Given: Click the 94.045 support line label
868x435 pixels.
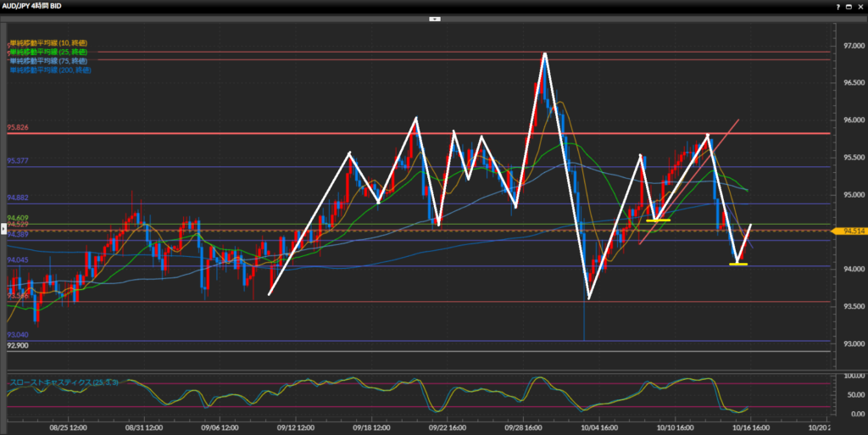Looking at the screenshot, I should click(x=18, y=260).
